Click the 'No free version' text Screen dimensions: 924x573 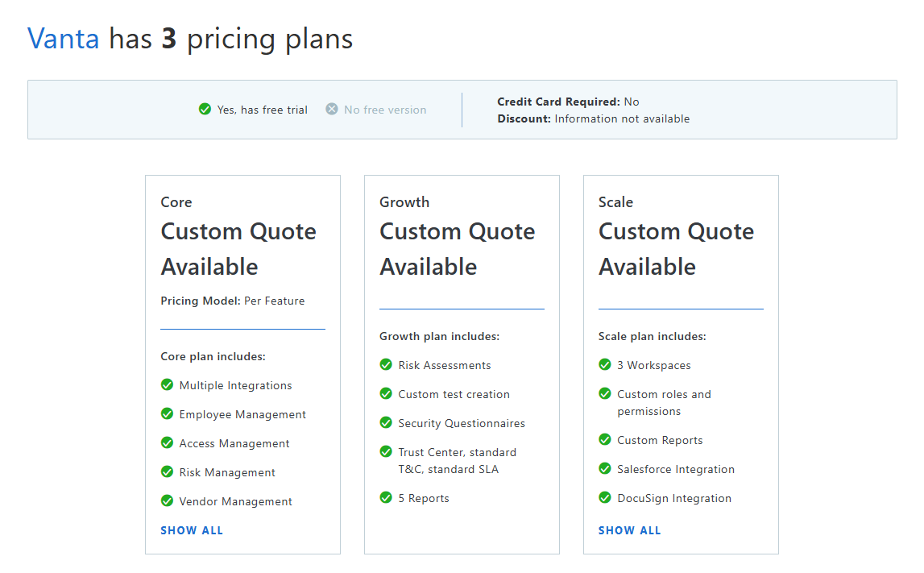(x=385, y=110)
